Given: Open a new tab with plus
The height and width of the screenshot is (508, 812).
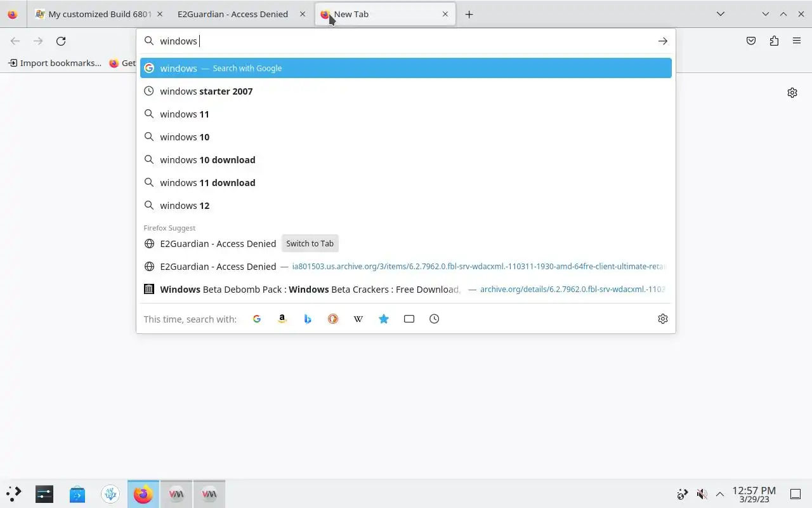Looking at the screenshot, I should click(x=469, y=14).
